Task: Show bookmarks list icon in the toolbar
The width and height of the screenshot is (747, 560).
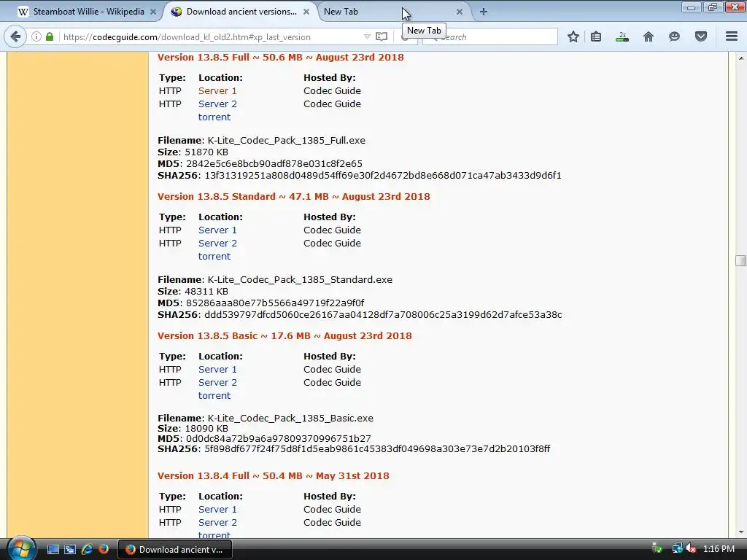Action: coord(596,36)
